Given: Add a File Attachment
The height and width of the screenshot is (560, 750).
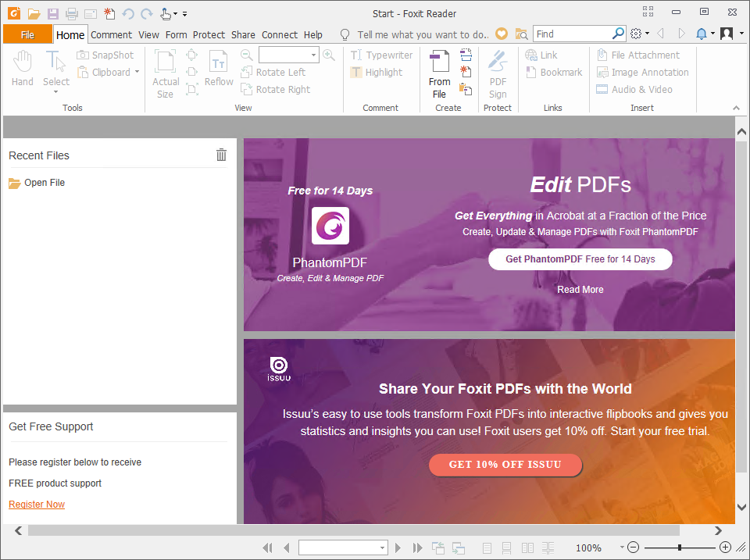Looking at the screenshot, I should [x=642, y=55].
